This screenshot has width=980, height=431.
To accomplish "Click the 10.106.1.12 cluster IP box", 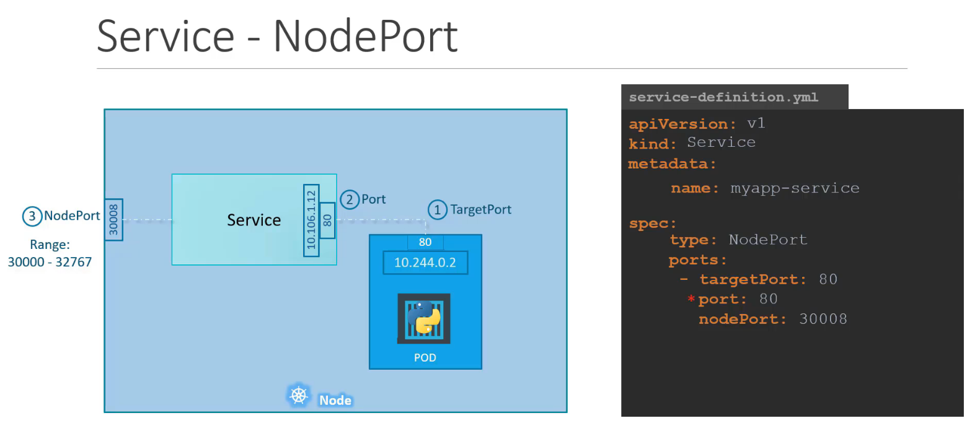I will click(311, 220).
